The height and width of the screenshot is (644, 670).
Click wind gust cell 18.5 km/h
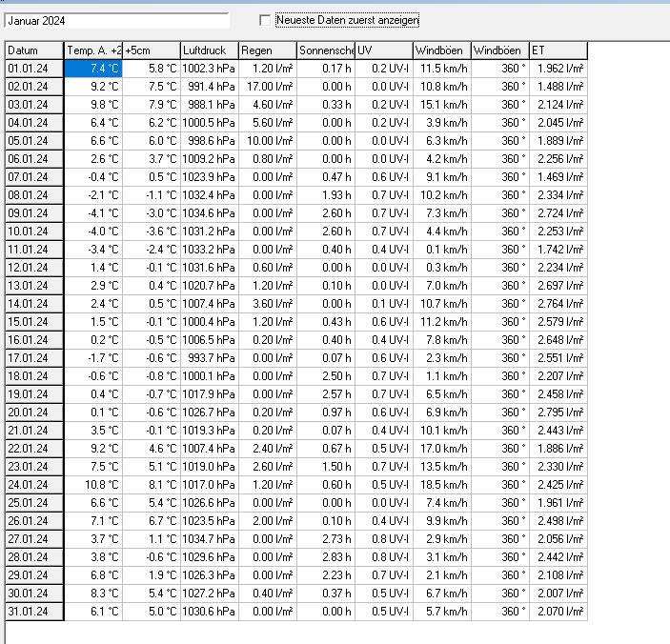pyautogui.click(x=442, y=485)
